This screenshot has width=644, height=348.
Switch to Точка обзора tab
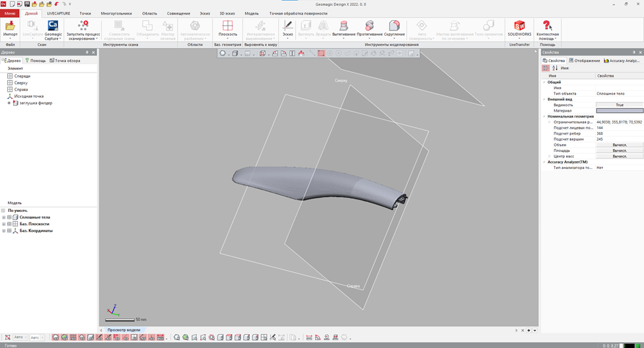[x=65, y=61]
